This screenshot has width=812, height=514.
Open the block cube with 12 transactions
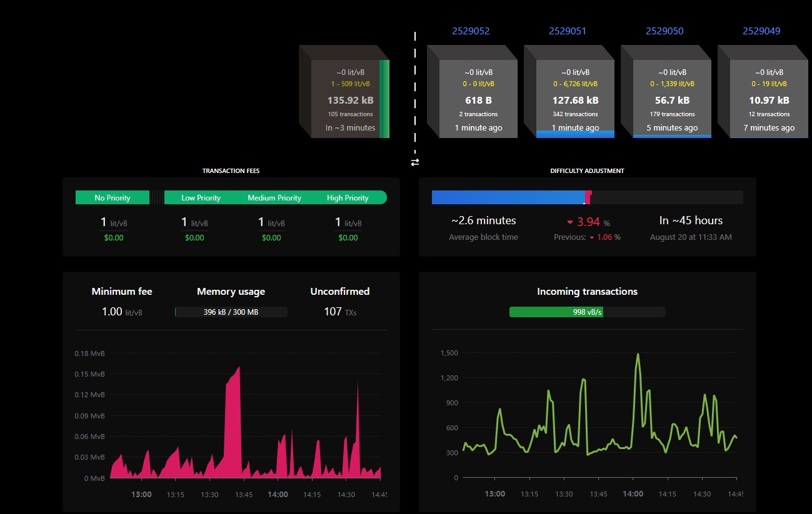click(763, 91)
